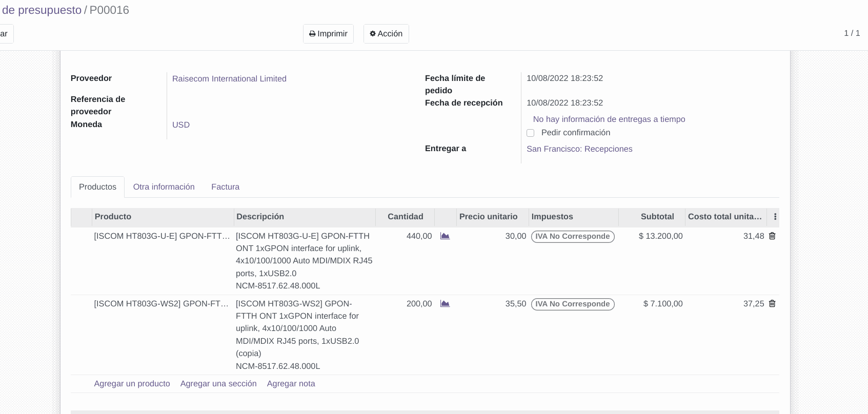Click No hay información de entregas a tiempo
868x414 pixels.
tap(609, 119)
